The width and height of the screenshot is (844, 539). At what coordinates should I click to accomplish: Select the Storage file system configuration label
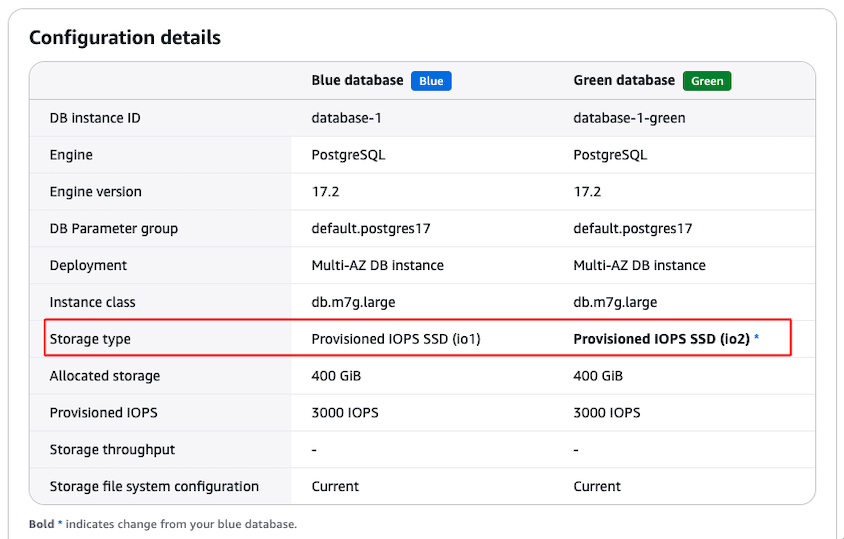(x=154, y=487)
